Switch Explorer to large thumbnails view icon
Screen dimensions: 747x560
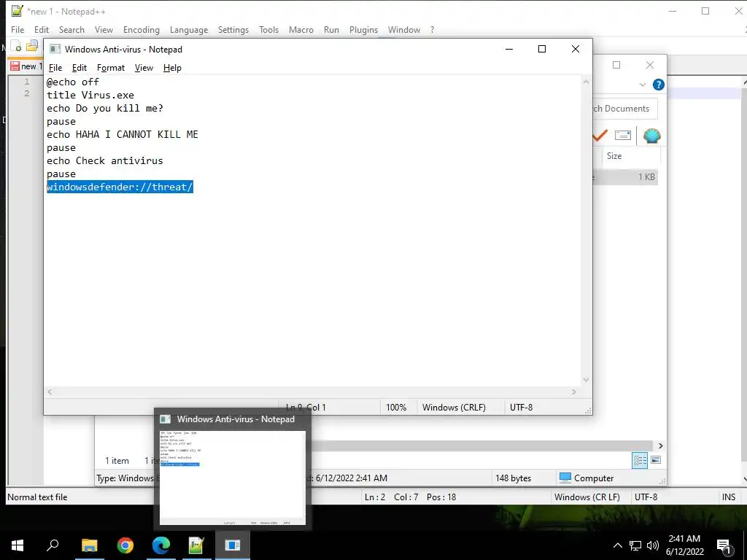pos(656,460)
